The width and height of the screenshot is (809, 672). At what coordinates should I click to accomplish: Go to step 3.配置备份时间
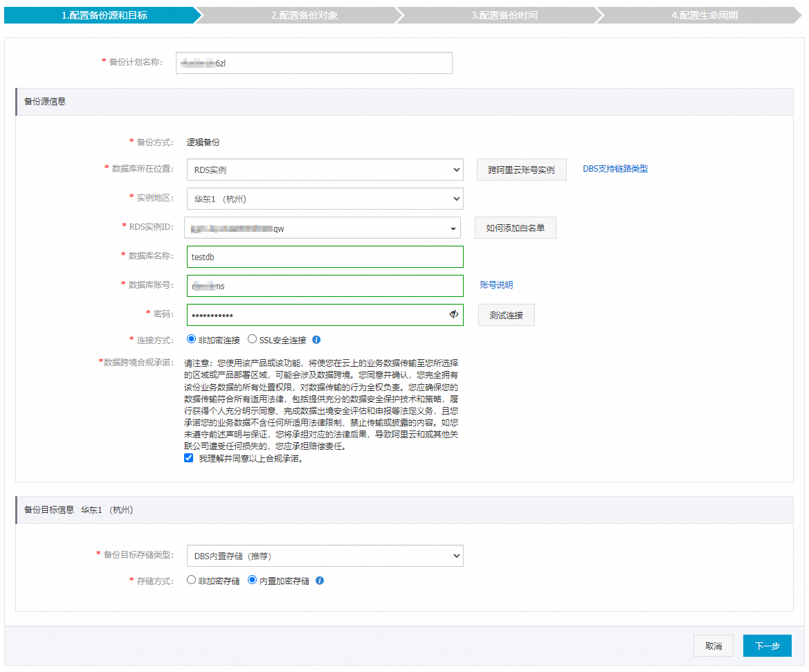[x=505, y=15]
